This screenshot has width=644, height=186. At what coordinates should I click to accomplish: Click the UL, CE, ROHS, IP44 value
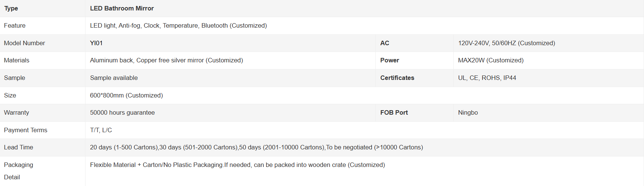coord(487,78)
